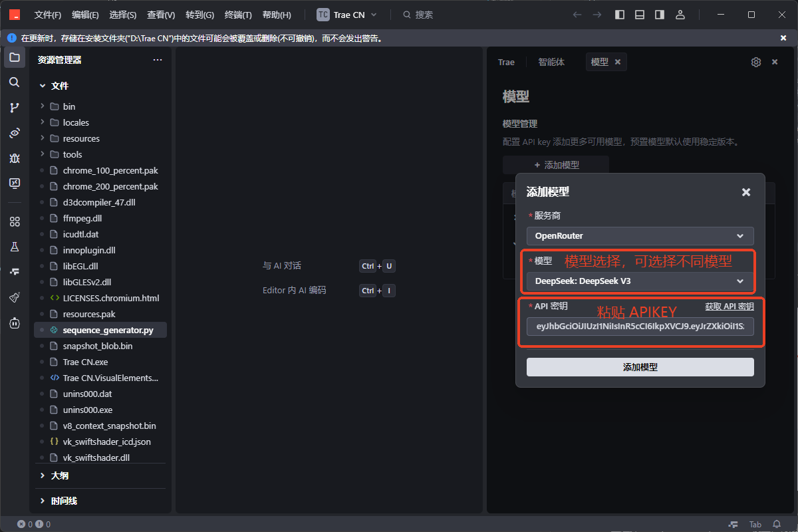Open the Remote Explorer monitor icon
Viewport: 798px width, 532px height.
pos(15,184)
